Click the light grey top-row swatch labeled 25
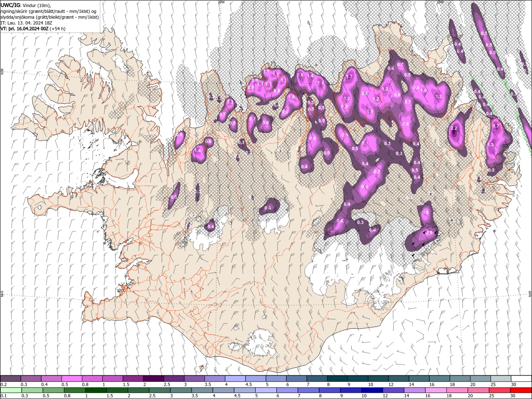Screen dimensions: 532x399 click(501, 379)
